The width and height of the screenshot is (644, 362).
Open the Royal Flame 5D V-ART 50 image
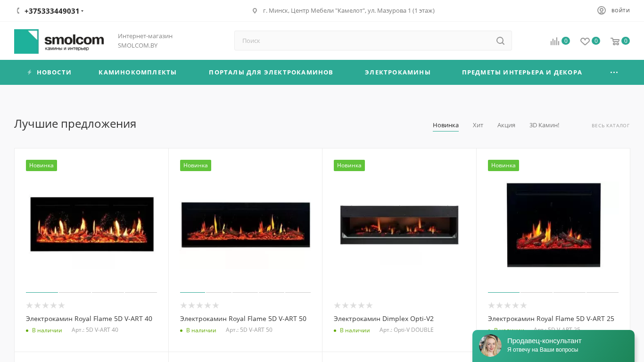coord(246,225)
